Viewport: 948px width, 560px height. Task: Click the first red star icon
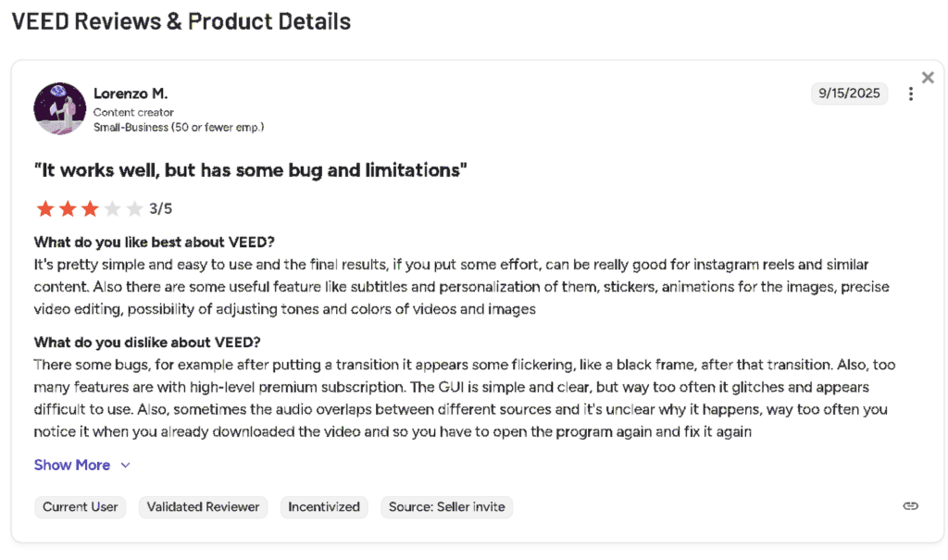[x=44, y=208]
